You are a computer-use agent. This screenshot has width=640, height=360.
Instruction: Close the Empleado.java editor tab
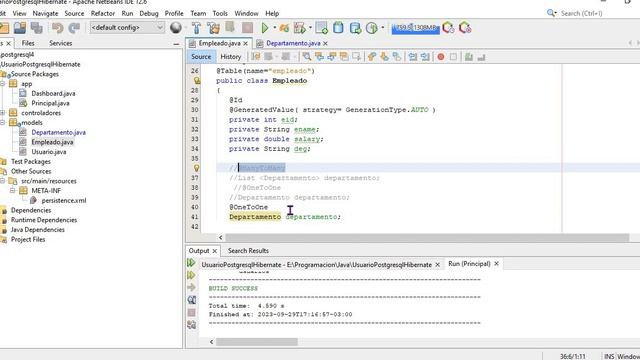click(x=245, y=43)
